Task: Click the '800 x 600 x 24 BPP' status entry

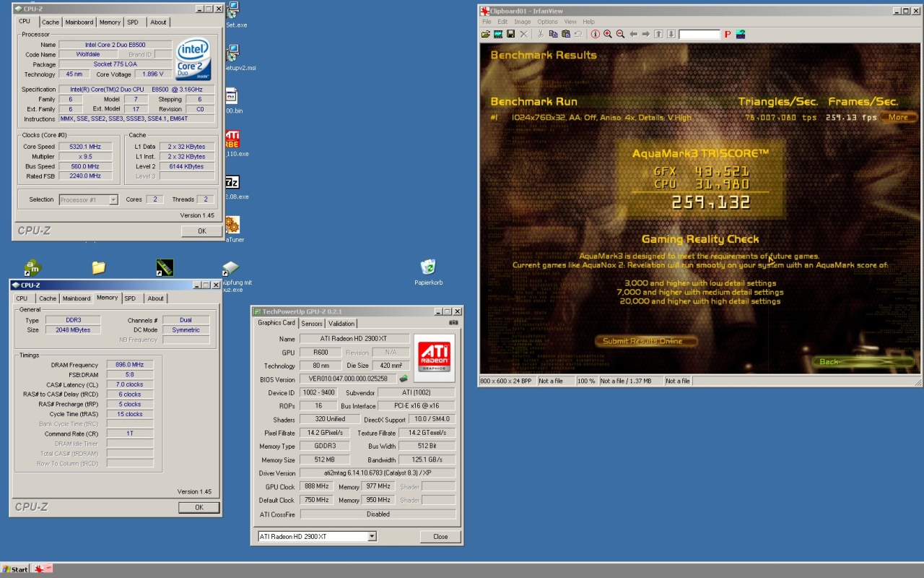Action: coord(507,381)
